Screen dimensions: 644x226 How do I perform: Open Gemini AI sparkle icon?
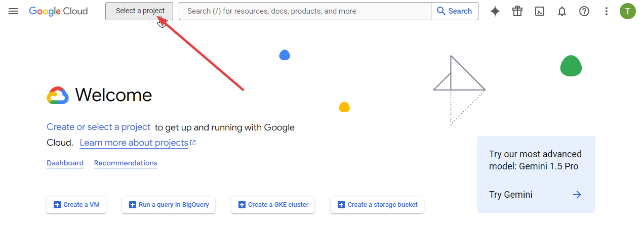pos(495,11)
